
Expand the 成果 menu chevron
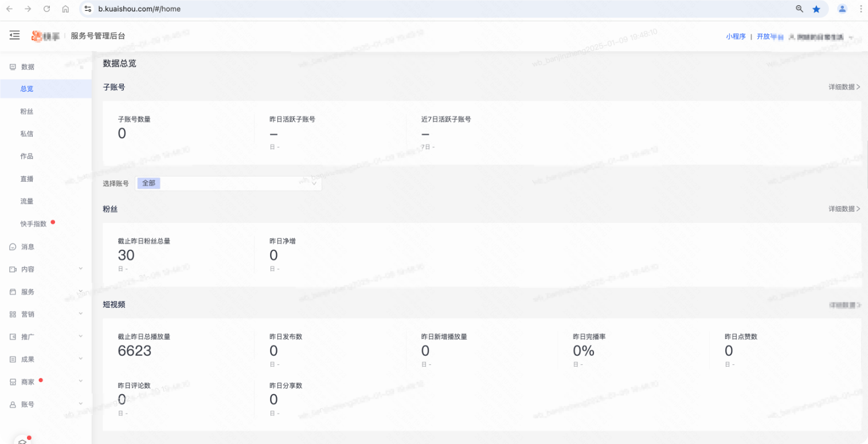(81, 359)
